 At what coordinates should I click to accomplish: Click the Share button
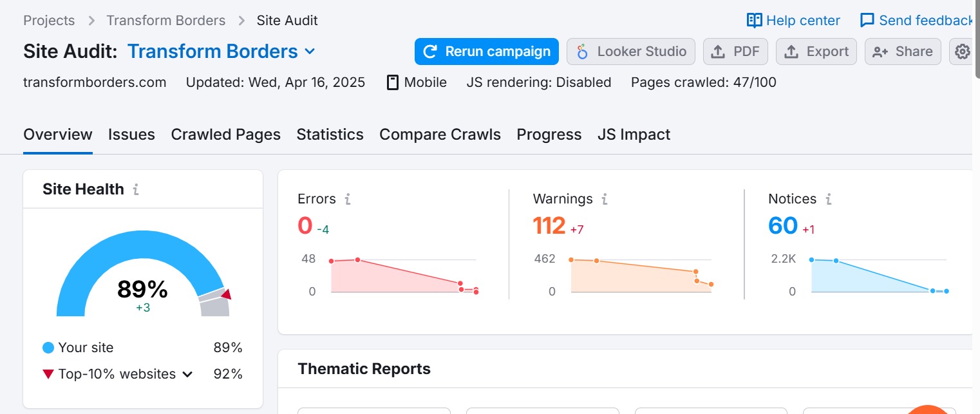[903, 52]
